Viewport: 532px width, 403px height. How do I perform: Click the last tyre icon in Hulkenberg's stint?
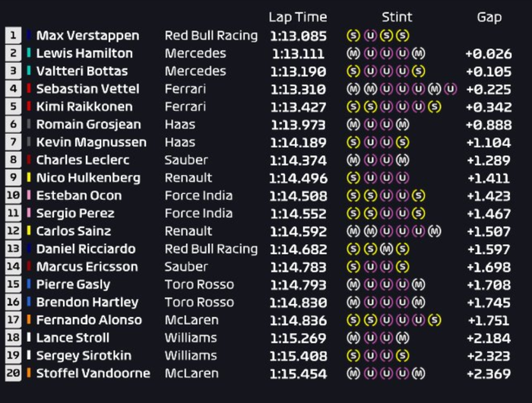point(401,178)
